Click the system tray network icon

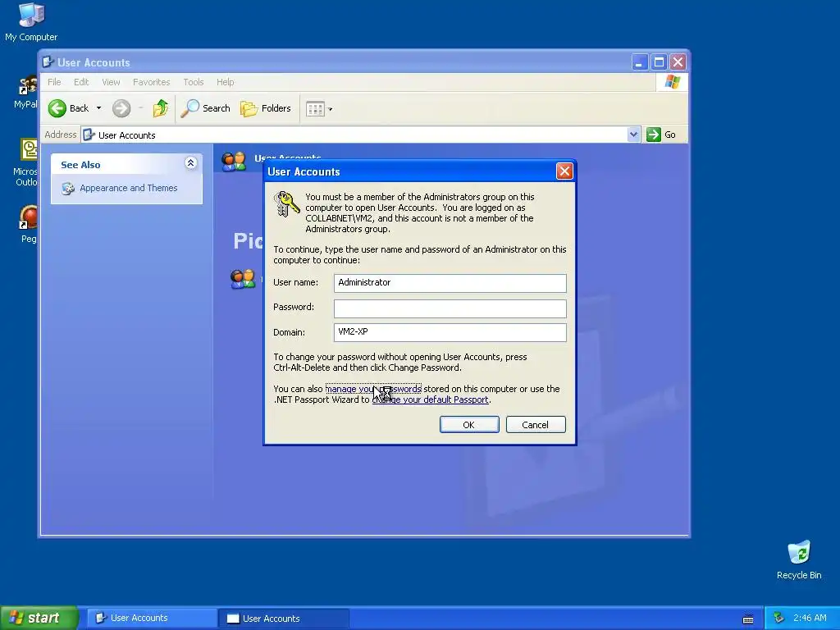(778, 619)
